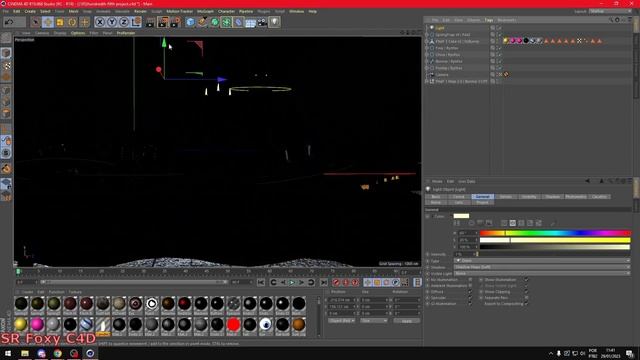
Task: Toggle enable checkmark on the Light row
Action: 499,28
